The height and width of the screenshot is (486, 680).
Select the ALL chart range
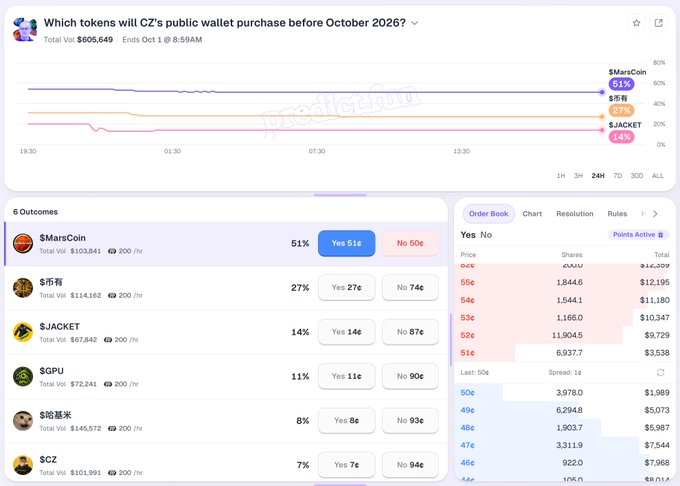(657, 176)
